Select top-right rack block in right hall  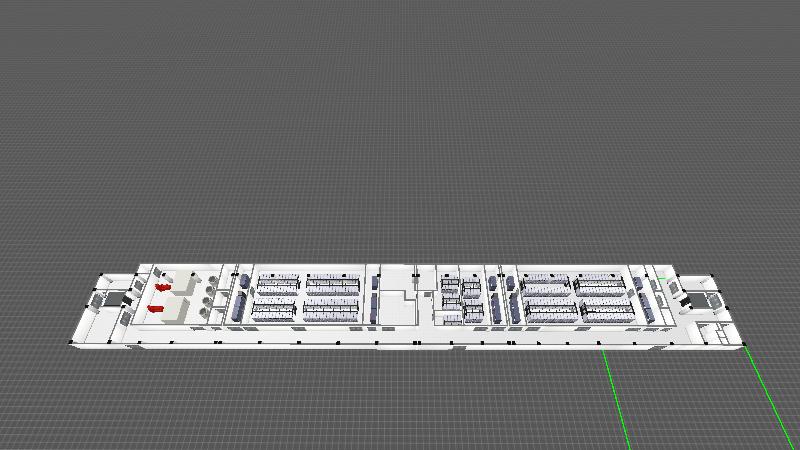coord(599,285)
